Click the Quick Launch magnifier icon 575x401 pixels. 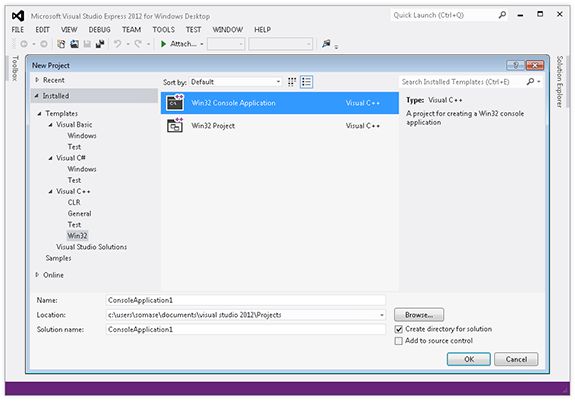tap(502, 15)
